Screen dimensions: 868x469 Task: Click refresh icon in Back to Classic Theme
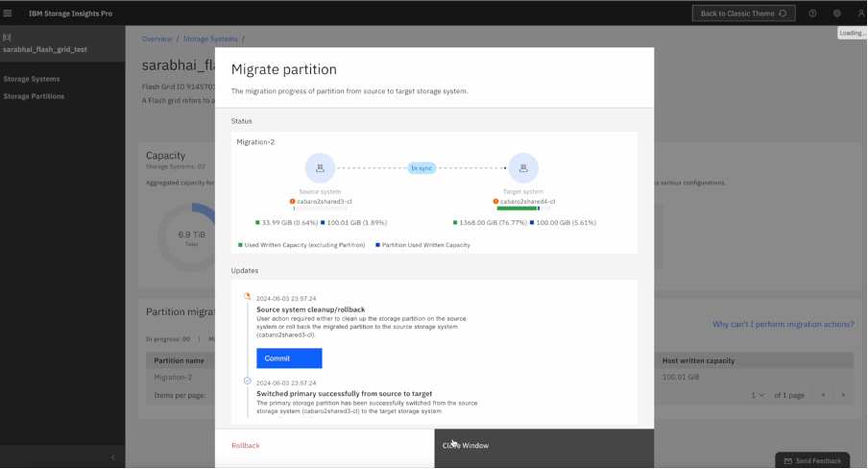783,13
